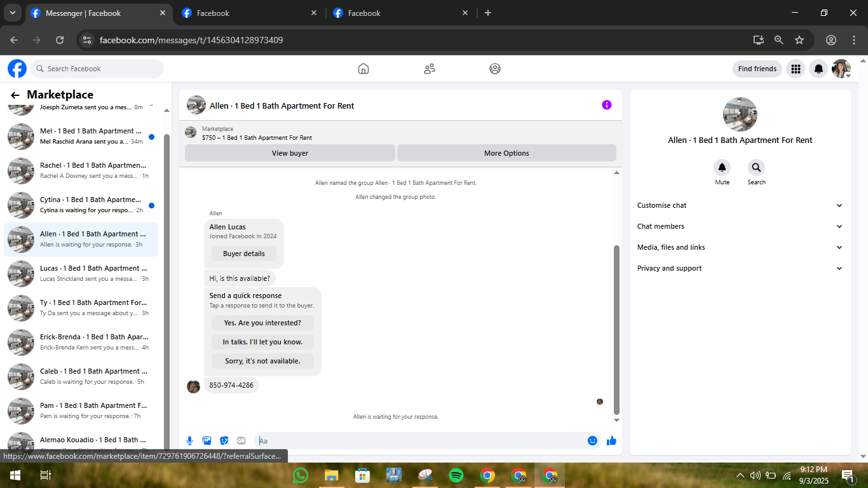Click the attach photo icon in the composer
868x488 pixels.
click(x=207, y=440)
